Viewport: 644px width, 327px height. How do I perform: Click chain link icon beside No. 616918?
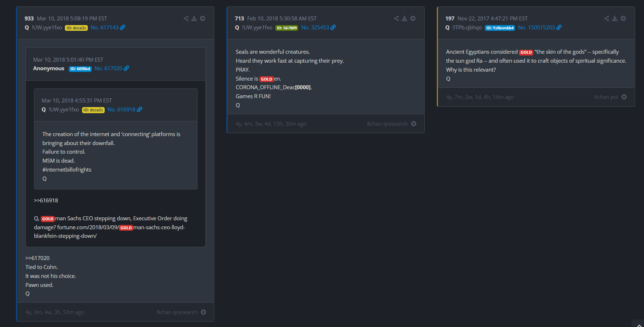coord(140,109)
